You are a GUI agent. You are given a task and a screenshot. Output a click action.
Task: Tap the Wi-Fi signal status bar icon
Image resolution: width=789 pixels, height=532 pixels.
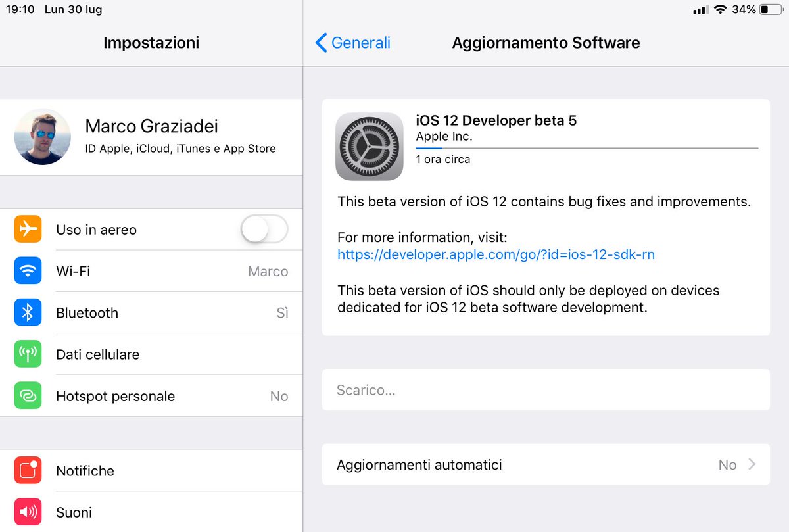click(720, 10)
